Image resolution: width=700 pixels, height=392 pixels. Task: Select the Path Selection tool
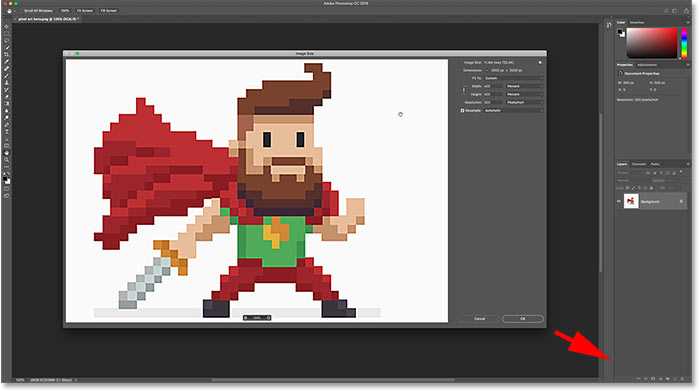coord(6,139)
